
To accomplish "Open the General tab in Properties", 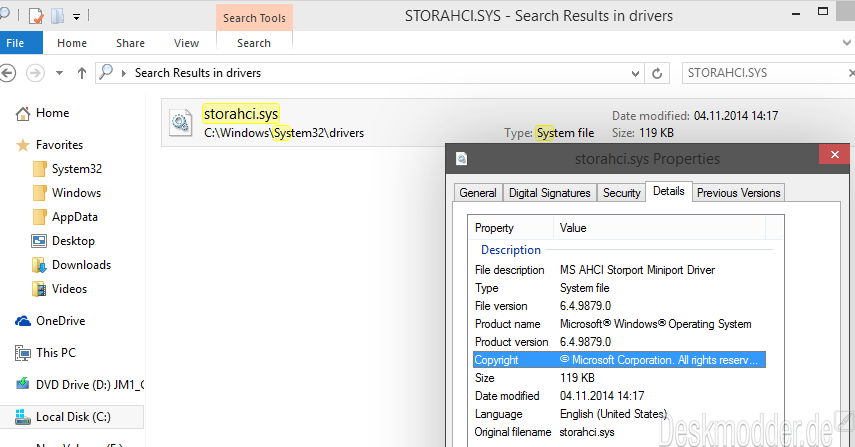I will (x=478, y=193).
